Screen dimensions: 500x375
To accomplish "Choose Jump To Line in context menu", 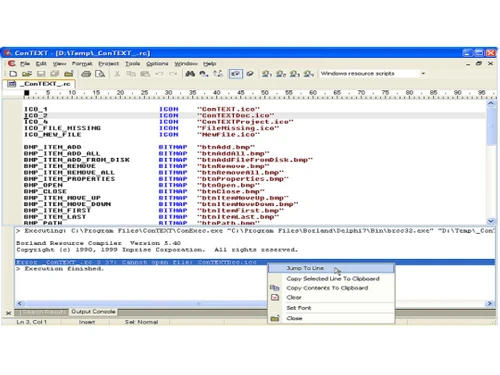I will [x=331, y=268].
